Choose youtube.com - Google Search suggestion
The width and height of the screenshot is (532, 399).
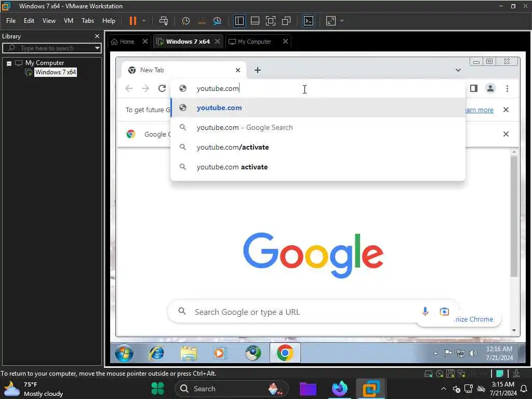[x=318, y=128]
